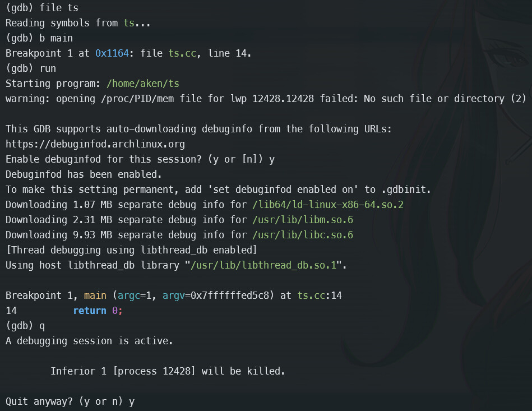532x411 pixels.
Task: Click the argv argument name
Action: click(x=174, y=295)
